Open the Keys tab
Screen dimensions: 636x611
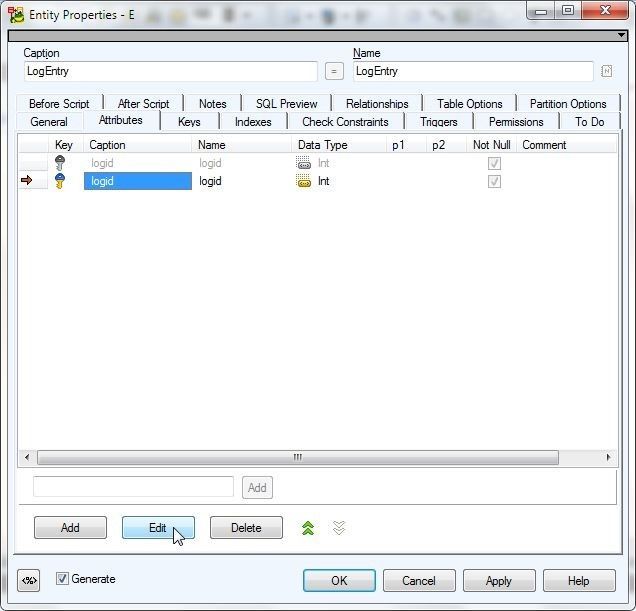189,122
